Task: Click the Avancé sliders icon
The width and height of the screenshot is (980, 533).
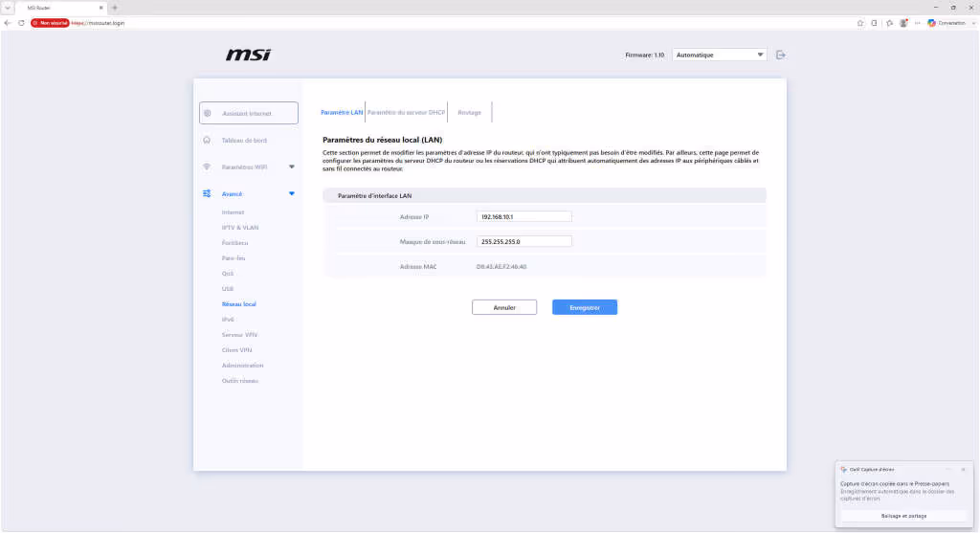Action: (207, 193)
